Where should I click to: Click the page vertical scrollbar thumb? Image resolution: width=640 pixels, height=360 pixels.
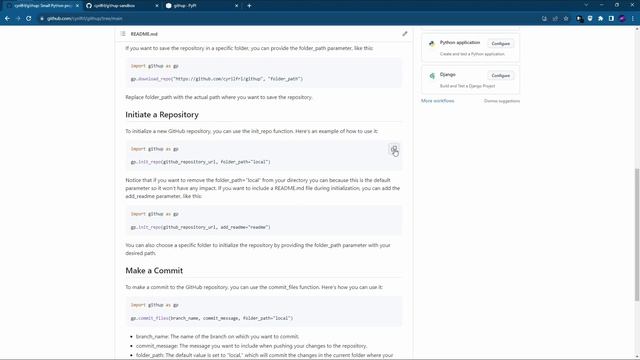pyautogui.click(x=637, y=235)
